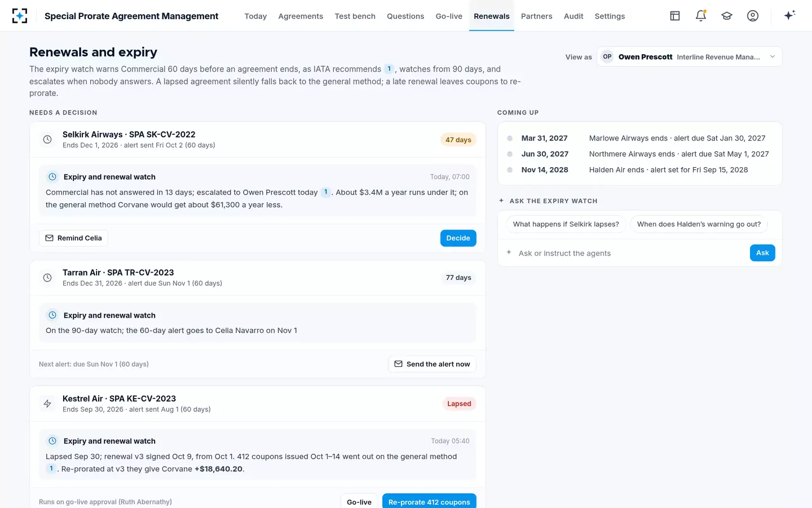Open the Audit tab

pyautogui.click(x=573, y=16)
